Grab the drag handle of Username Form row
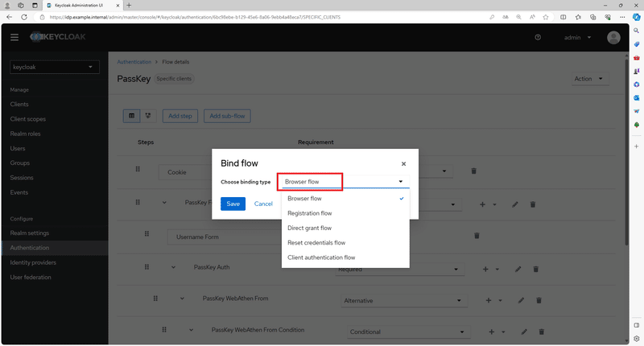 (147, 233)
